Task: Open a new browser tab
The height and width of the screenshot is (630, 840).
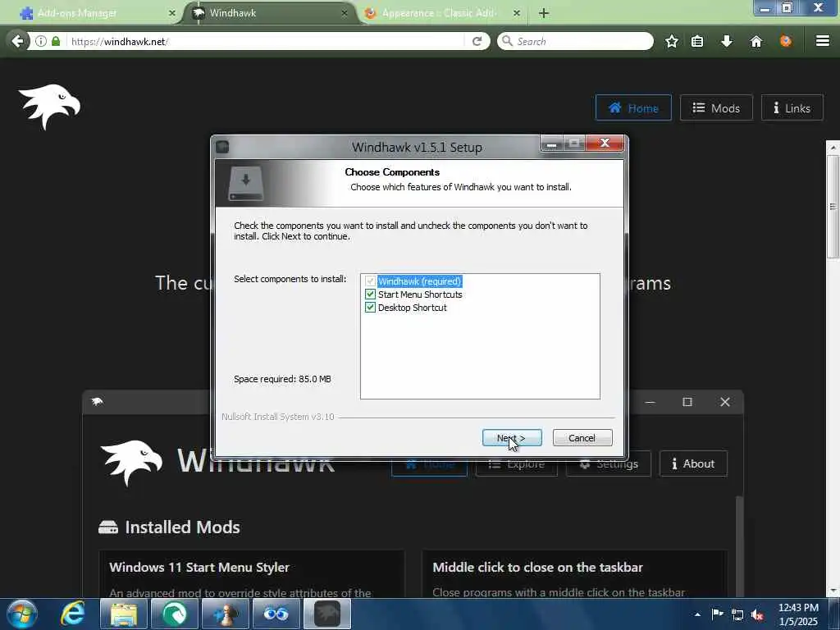Action: (x=543, y=13)
